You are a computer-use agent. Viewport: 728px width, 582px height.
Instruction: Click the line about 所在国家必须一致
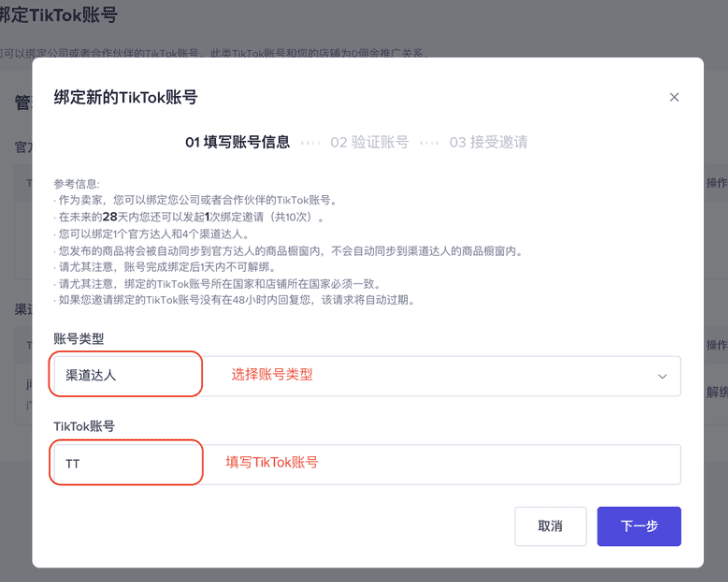(x=217, y=284)
